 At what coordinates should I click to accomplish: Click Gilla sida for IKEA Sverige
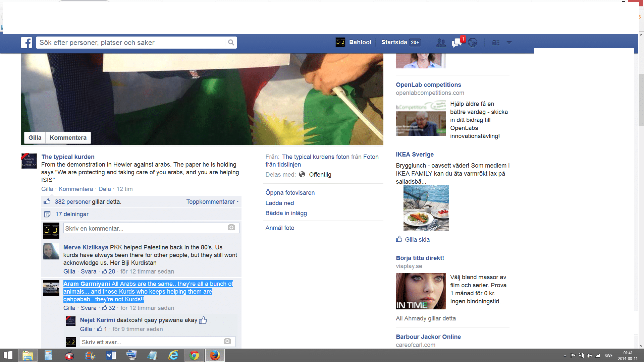click(x=413, y=239)
